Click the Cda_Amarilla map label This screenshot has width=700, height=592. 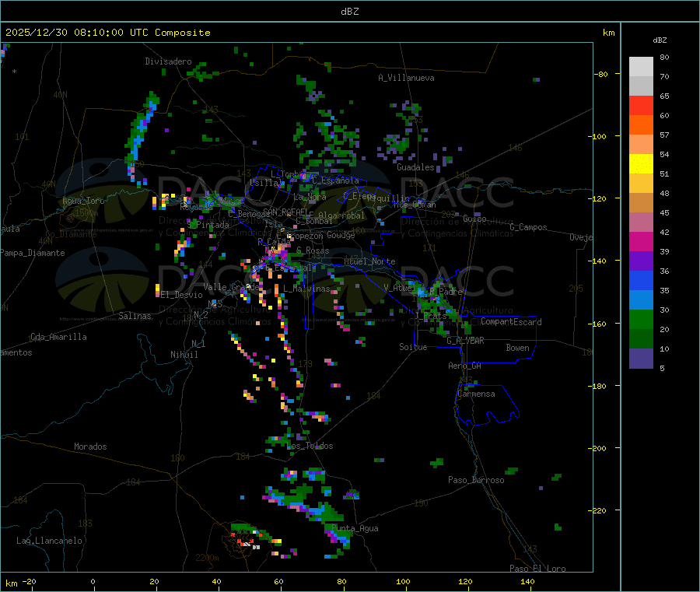[58, 337]
